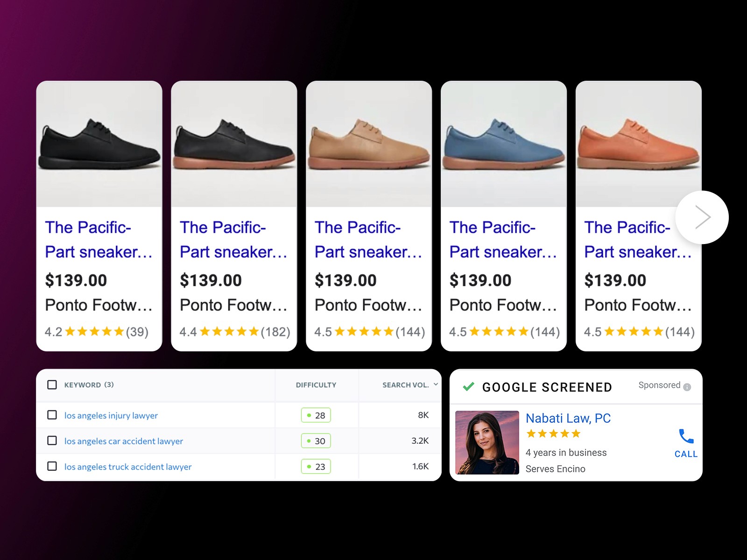
Task: Check the los angeles car accident lawyer checkbox
Action: tap(52, 441)
